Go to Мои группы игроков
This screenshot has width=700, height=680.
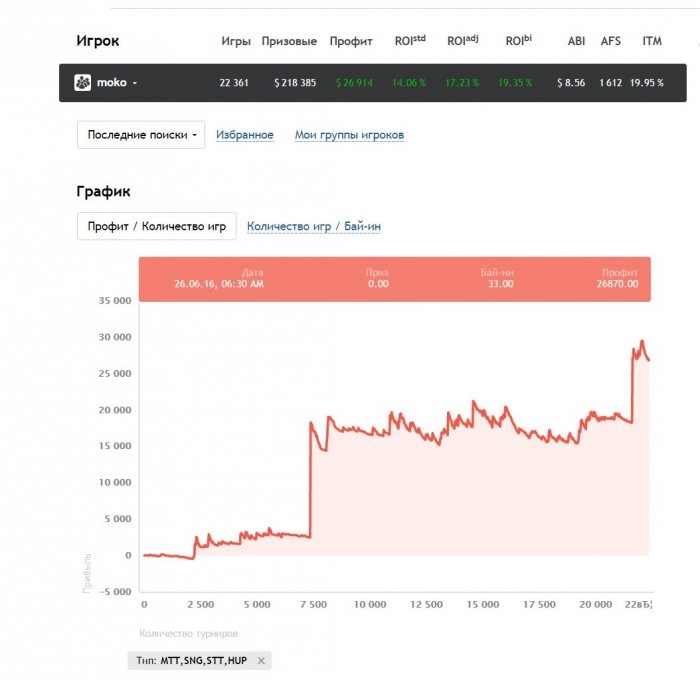pyautogui.click(x=349, y=135)
